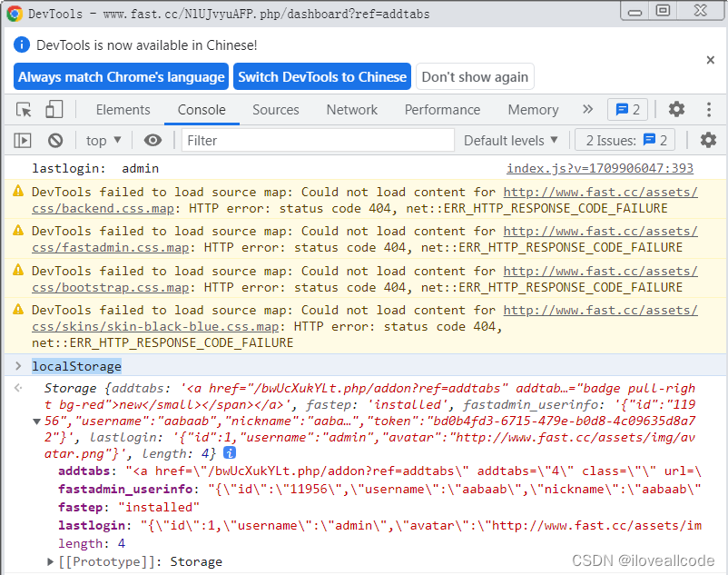
Task: Click warning icon on backend.css.map message
Action: (x=18, y=191)
